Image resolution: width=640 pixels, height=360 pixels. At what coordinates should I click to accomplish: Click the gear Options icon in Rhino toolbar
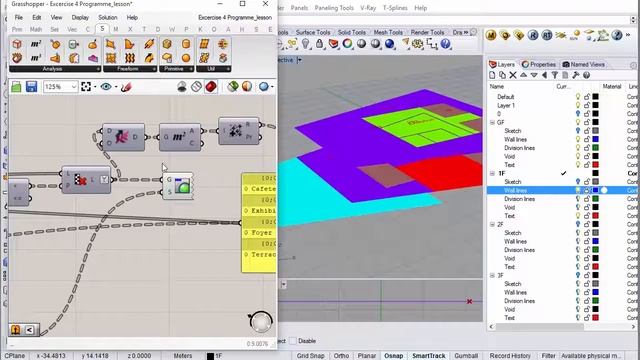click(417, 44)
